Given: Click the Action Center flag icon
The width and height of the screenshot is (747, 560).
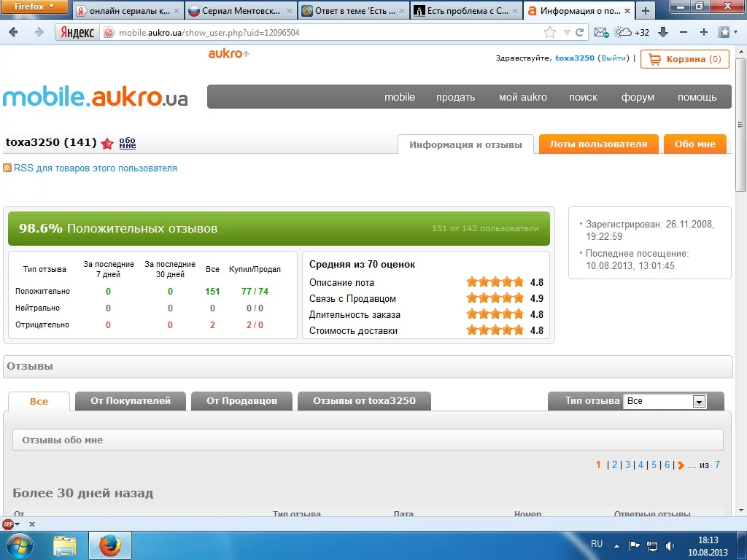Looking at the screenshot, I should tap(634, 545).
